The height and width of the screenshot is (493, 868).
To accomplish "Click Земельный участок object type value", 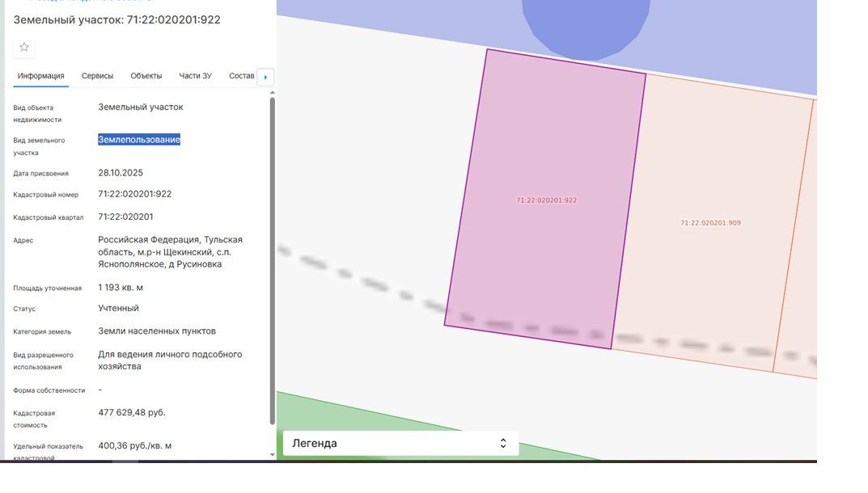I will pyautogui.click(x=141, y=107).
